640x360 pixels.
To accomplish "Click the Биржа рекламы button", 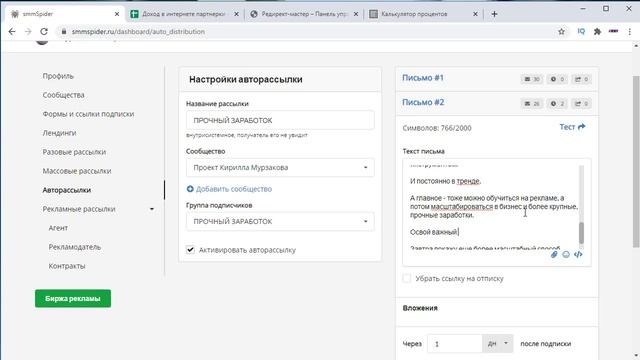I will pos(73,298).
